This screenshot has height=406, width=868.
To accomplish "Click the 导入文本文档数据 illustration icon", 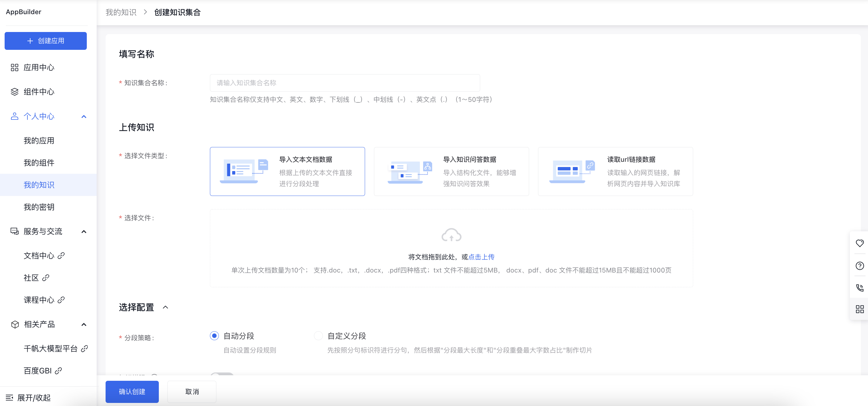I will pyautogui.click(x=244, y=171).
